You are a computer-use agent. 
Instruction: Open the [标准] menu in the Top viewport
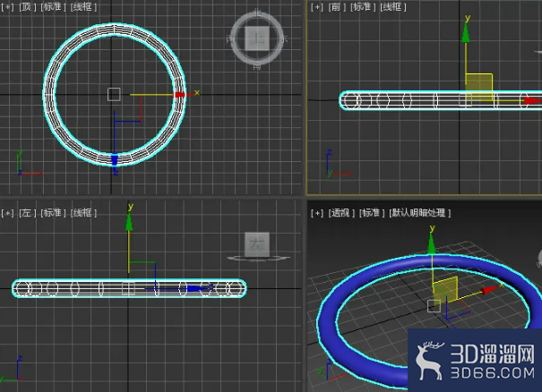point(53,6)
